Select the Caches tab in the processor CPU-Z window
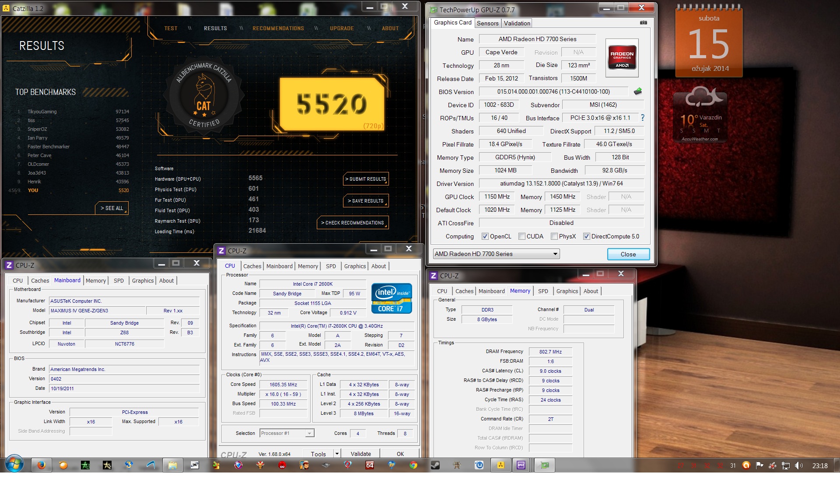This screenshot has height=504, width=840. pos(252,266)
